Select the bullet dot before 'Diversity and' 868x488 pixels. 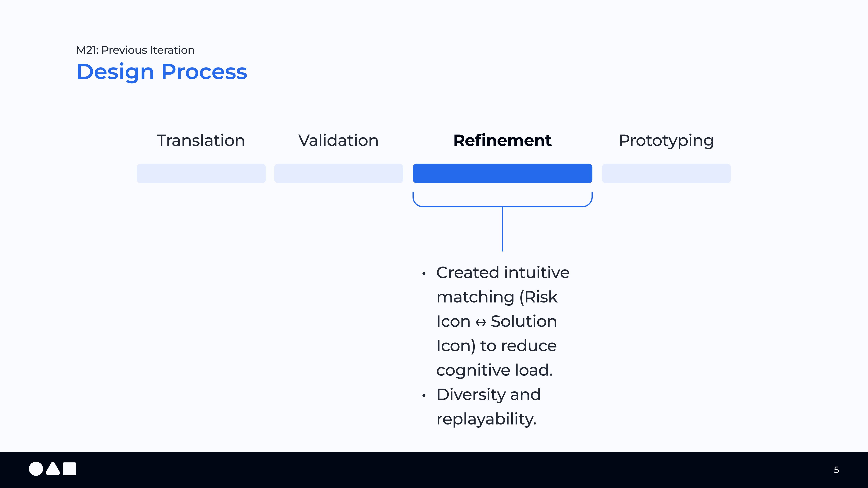tap(424, 396)
